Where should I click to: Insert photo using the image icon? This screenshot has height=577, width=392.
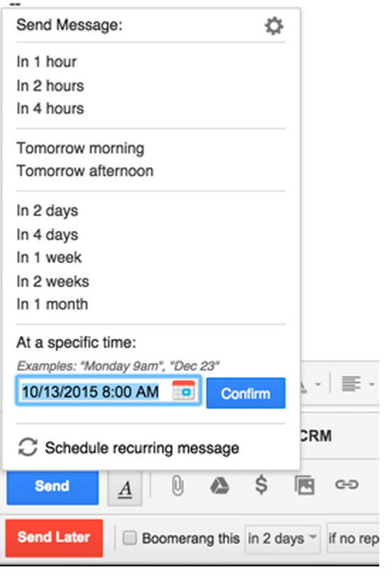305,485
